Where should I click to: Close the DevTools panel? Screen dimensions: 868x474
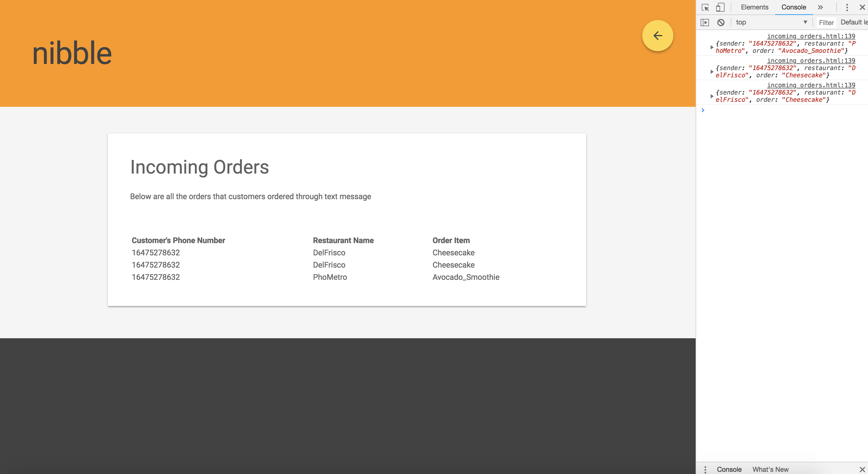(862, 8)
